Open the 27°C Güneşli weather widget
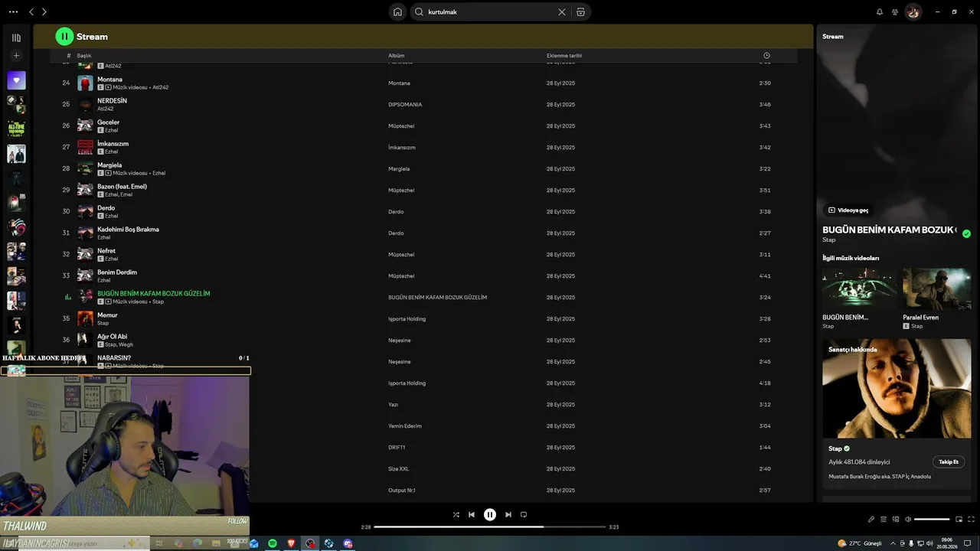This screenshot has height=551, width=980. pos(860,543)
